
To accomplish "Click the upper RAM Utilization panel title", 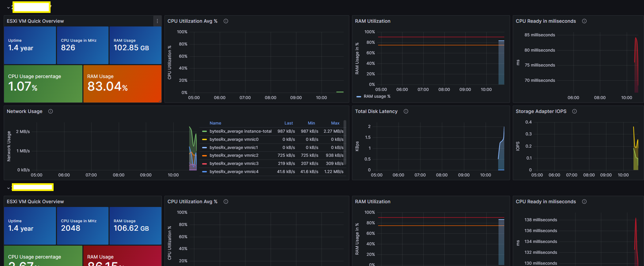I will coord(373,21).
